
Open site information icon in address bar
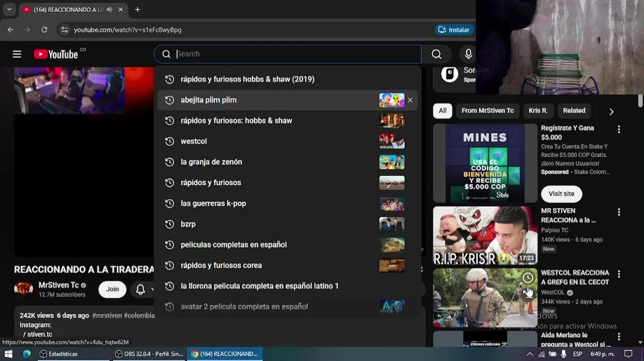coord(64,30)
